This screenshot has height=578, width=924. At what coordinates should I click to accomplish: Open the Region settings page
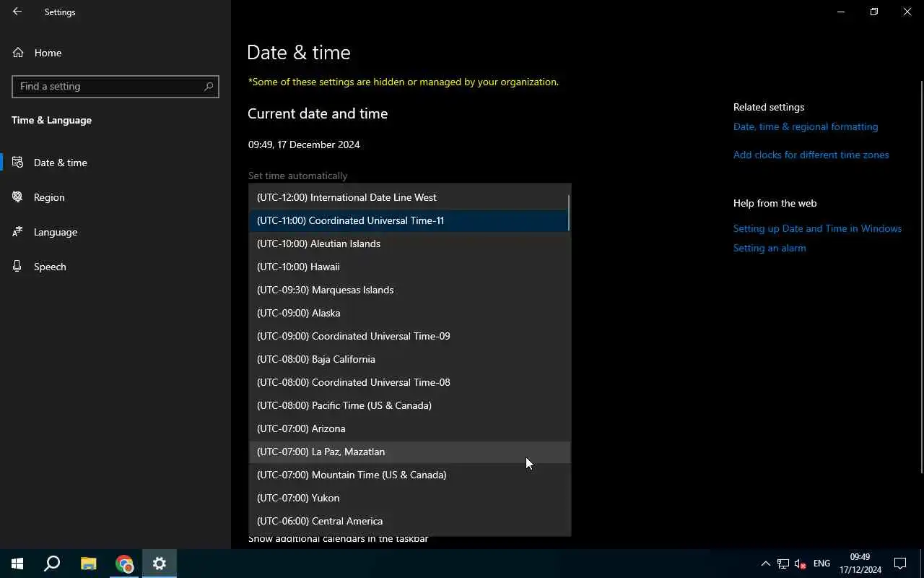49,197
